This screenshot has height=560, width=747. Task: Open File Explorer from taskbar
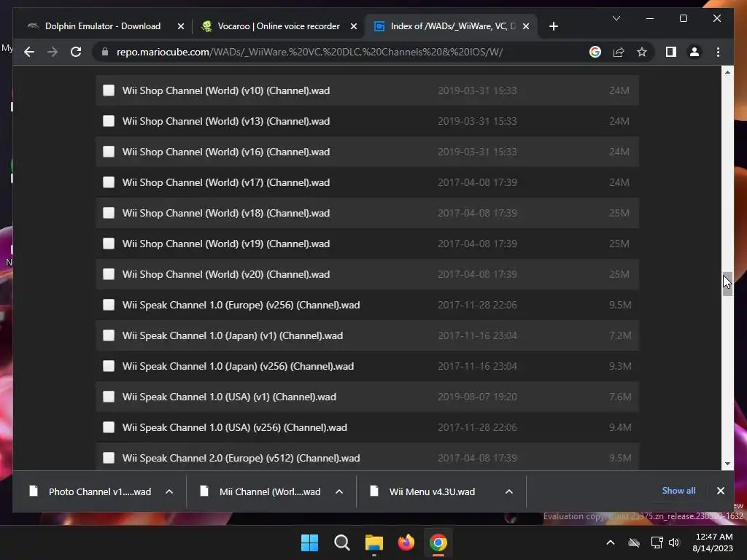click(x=374, y=542)
